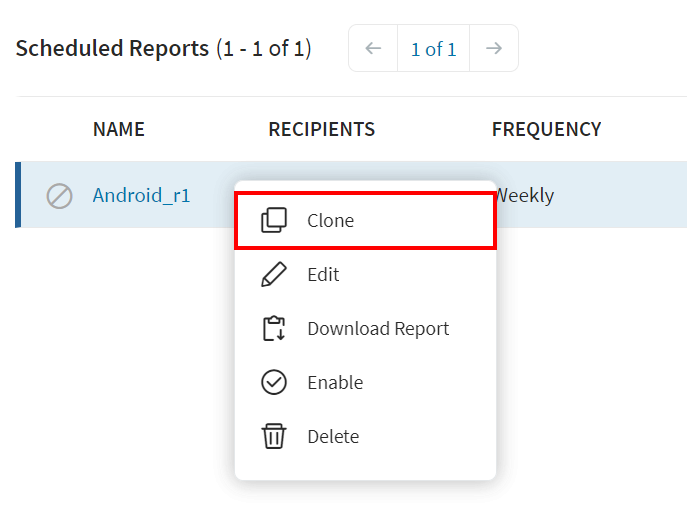
Task: Click the Enable checkmark circle icon
Action: [273, 383]
